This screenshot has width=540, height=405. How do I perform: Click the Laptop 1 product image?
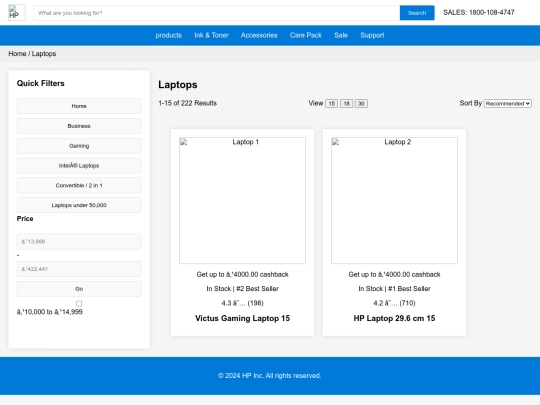(242, 200)
